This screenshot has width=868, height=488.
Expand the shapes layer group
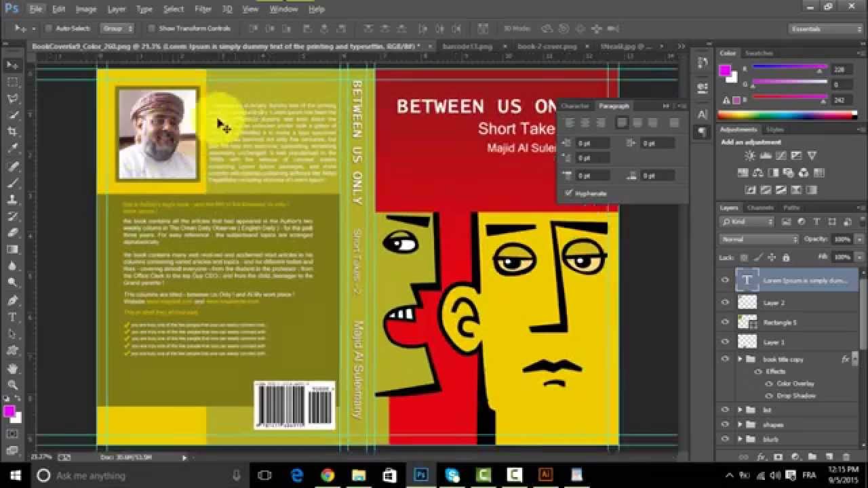point(741,425)
